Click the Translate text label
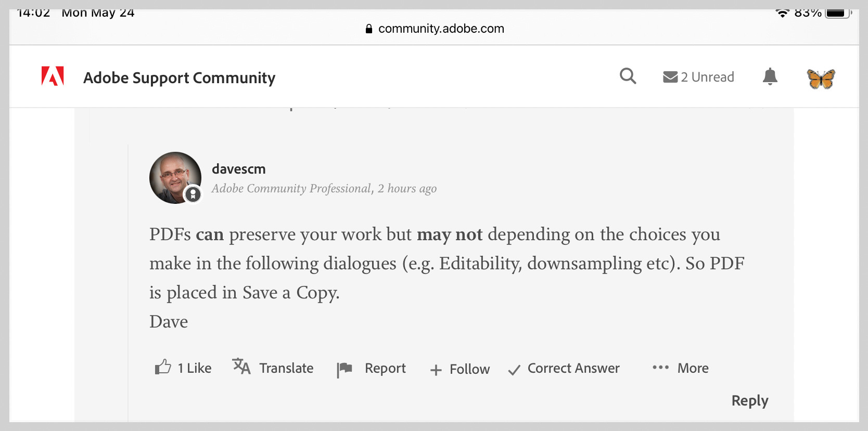Image resolution: width=868 pixels, height=431 pixels. pyautogui.click(x=286, y=368)
